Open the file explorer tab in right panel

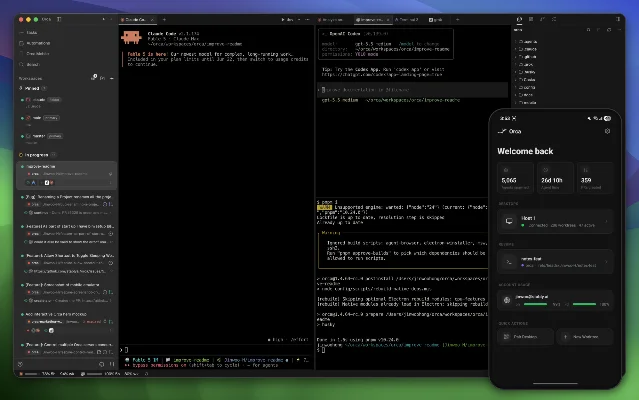519,19
